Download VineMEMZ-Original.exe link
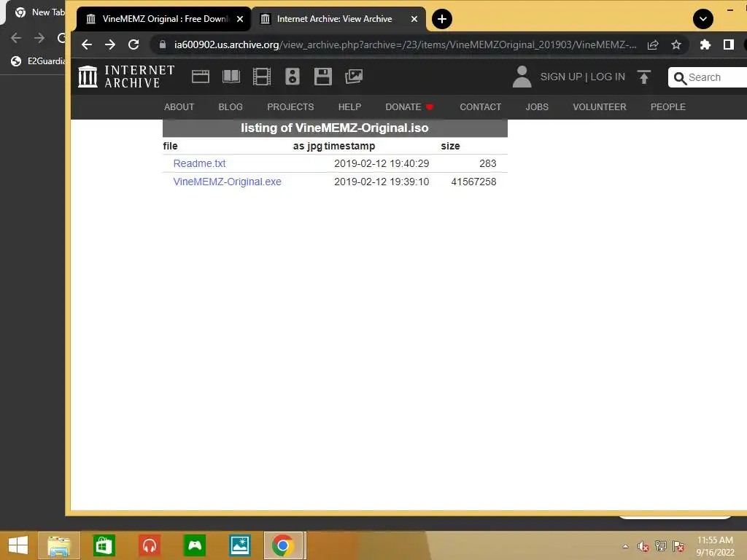This screenshot has height=560, width=747. [x=228, y=182]
